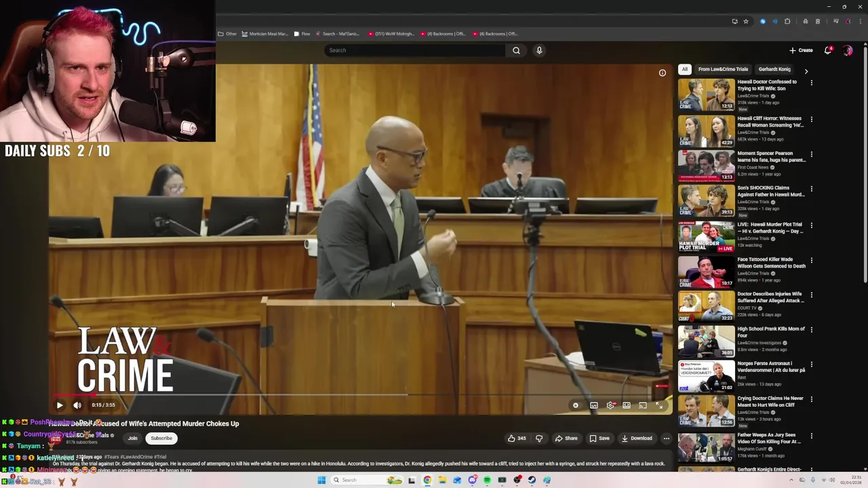Dislike the video
This screenshot has width=868, height=488.
539,439
